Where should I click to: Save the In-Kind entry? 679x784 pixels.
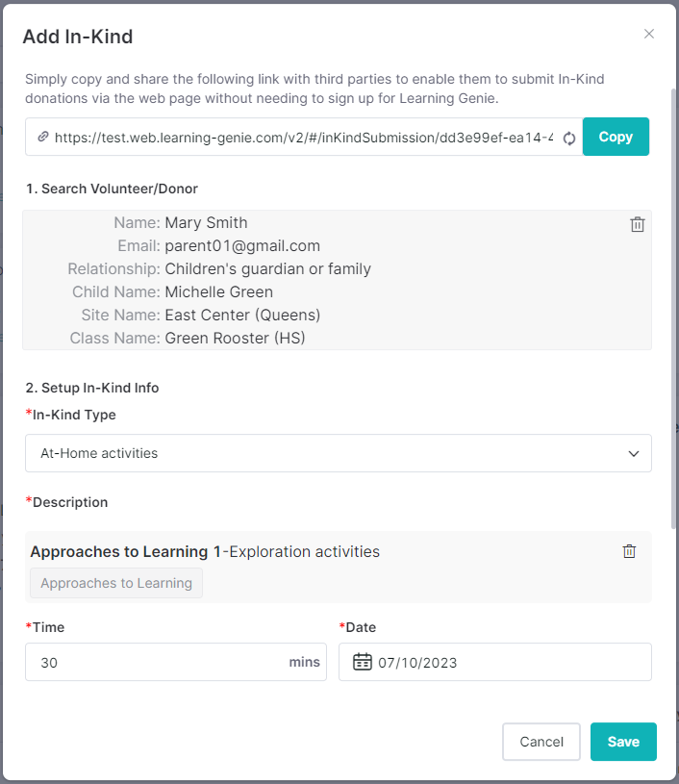point(623,742)
